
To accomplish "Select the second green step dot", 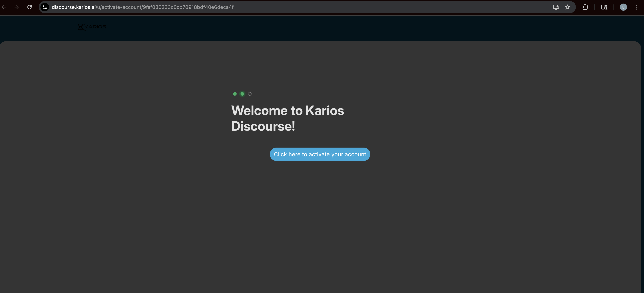I will click(x=242, y=94).
